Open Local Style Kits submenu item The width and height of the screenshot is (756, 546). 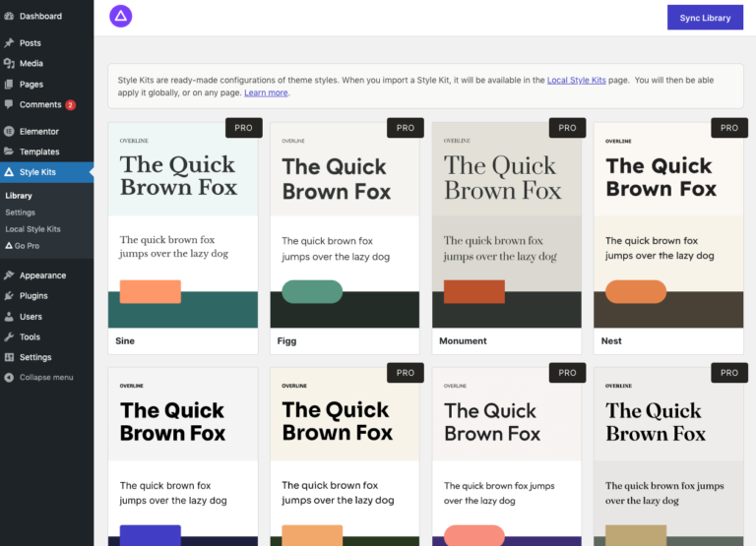click(32, 229)
